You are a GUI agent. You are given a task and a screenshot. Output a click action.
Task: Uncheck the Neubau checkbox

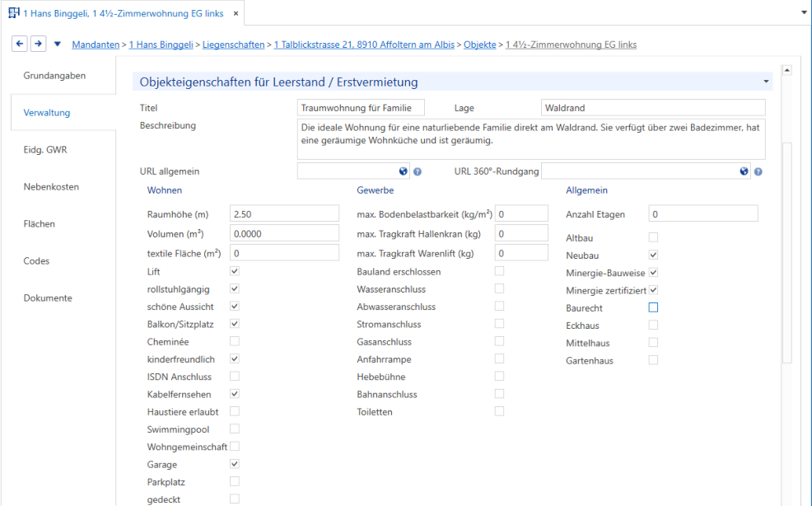654,255
